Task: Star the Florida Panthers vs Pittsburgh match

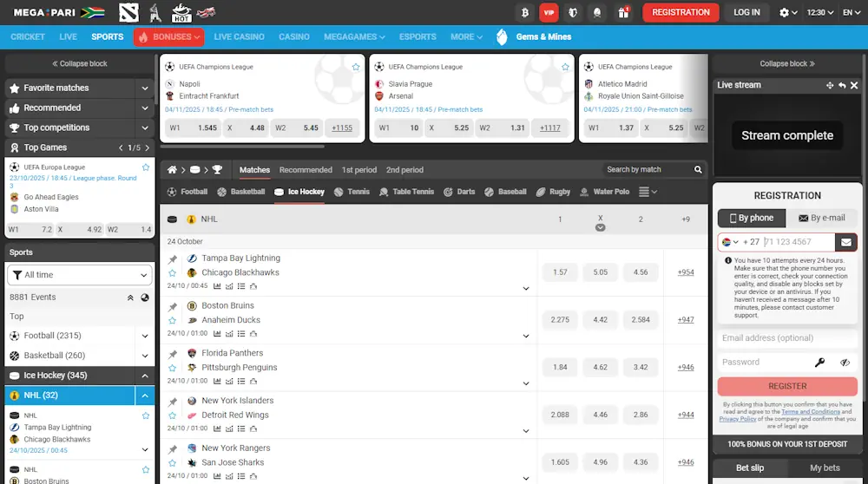Action: [x=173, y=369]
